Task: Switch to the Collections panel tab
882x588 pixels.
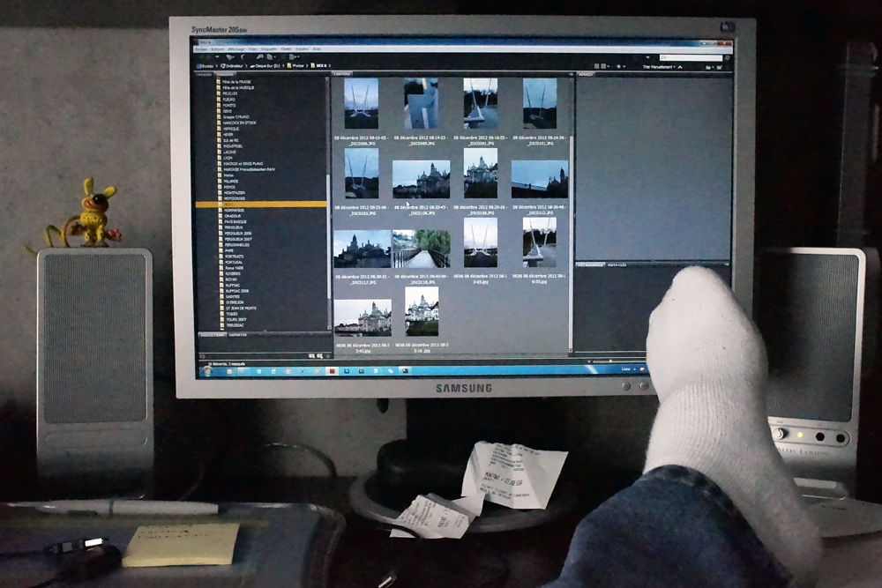Action: click(x=211, y=335)
